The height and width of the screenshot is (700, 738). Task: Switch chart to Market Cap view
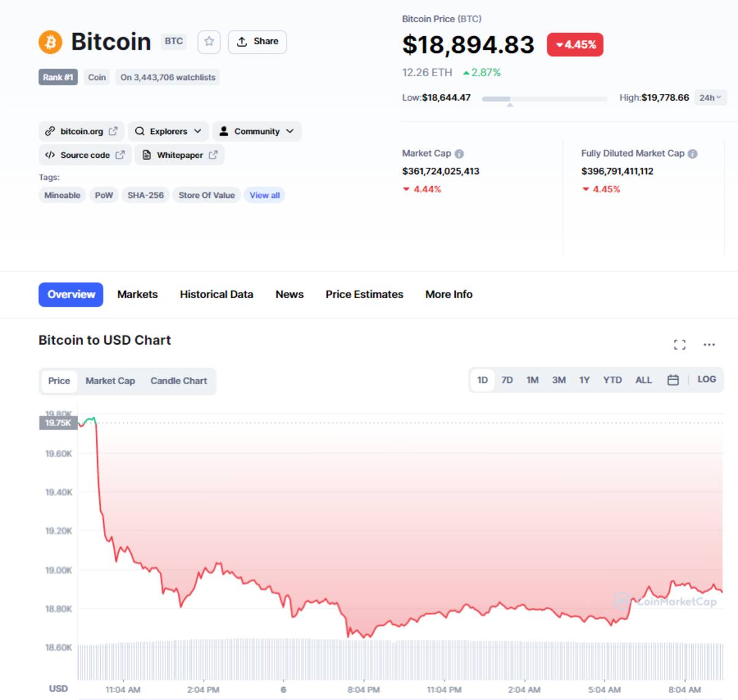click(110, 381)
